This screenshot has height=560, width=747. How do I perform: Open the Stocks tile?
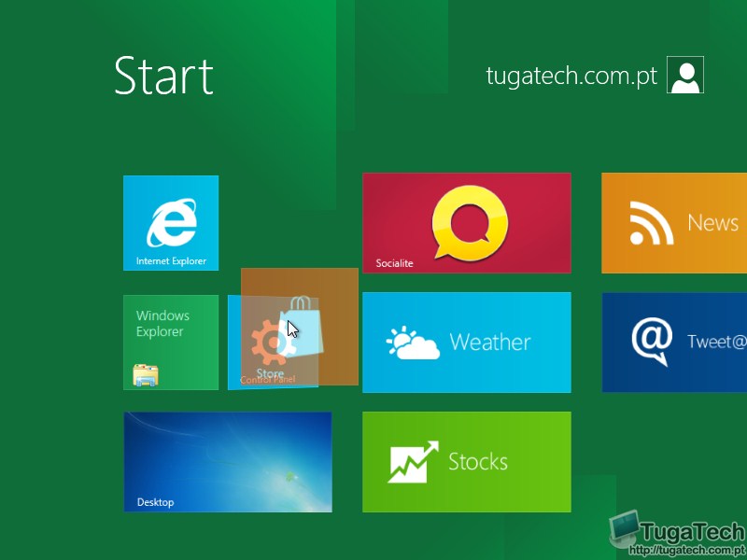(467, 462)
